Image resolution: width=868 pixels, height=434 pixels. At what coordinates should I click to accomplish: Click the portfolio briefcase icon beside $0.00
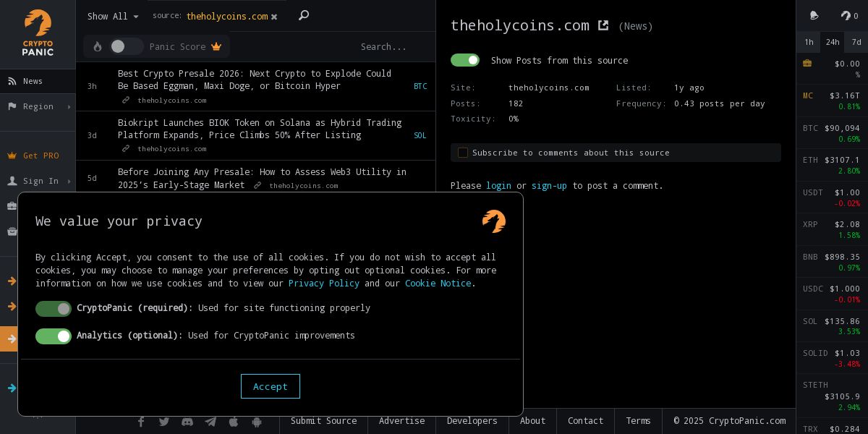click(x=807, y=64)
